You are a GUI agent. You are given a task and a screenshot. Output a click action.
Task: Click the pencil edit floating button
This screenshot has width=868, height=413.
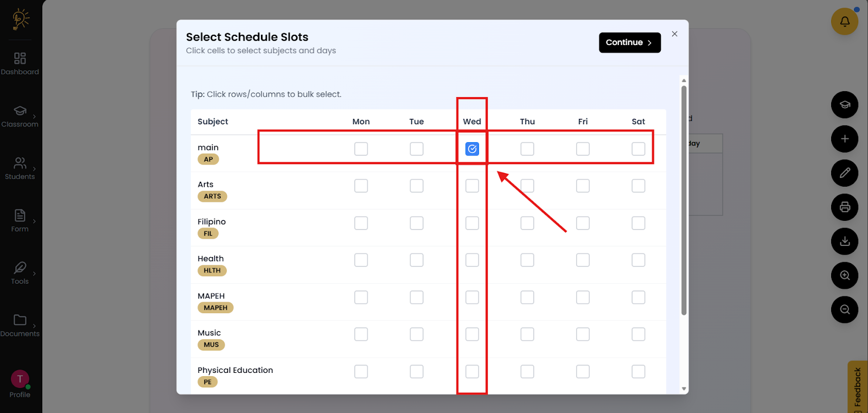(845, 173)
